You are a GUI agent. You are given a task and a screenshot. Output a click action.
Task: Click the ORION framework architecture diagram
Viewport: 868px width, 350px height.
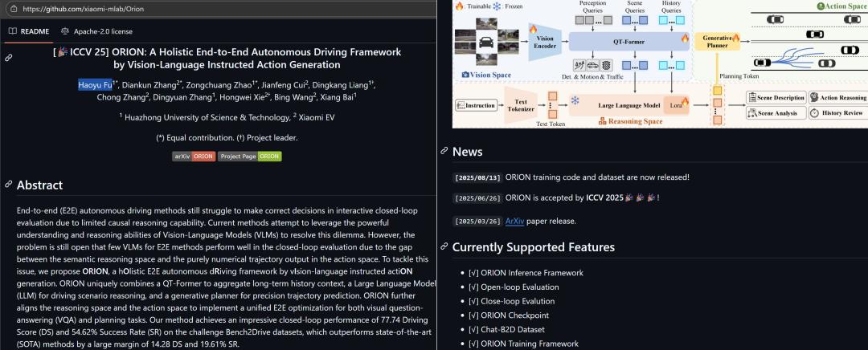[x=660, y=63]
